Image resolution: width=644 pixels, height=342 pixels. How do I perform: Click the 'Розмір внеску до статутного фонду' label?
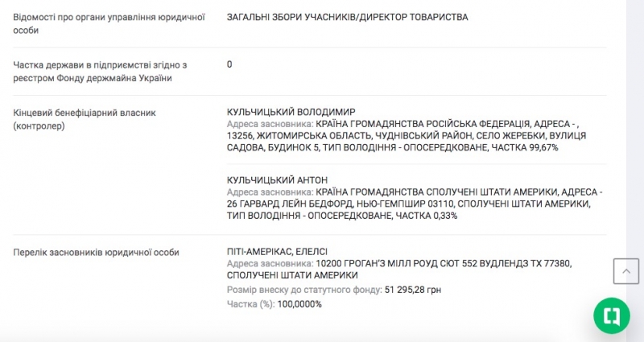[304, 290]
